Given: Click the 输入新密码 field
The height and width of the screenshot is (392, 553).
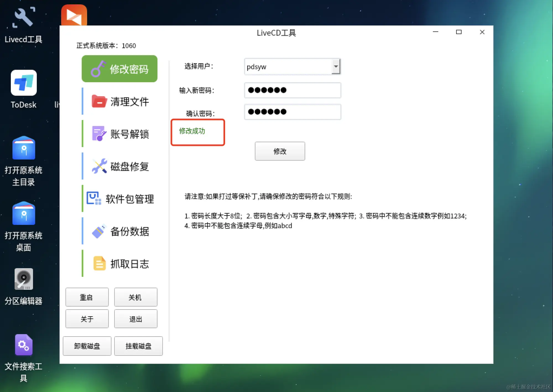Looking at the screenshot, I should pos(292,90).
